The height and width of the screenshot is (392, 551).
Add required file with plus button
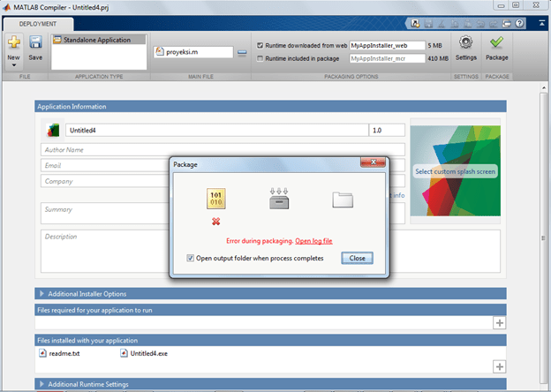(500, 323)
